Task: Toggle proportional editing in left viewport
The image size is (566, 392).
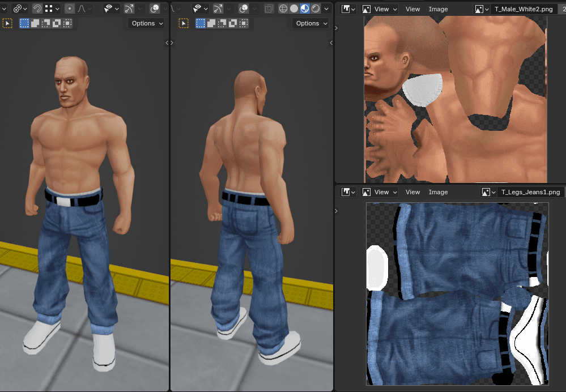Action: tap(69, 8)
